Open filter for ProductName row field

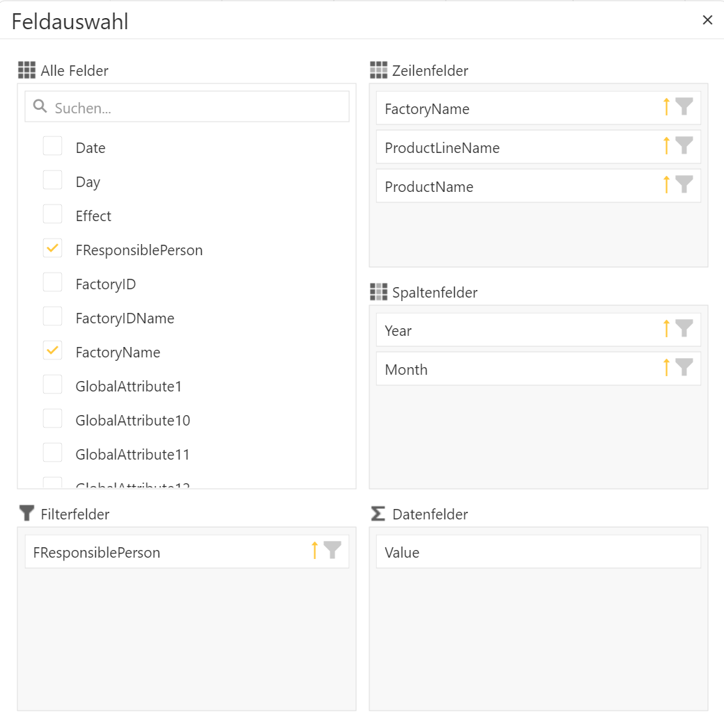[684, 185]
